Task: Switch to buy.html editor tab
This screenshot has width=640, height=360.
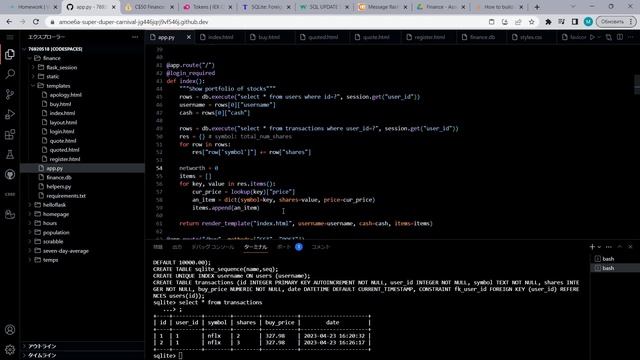Action: [269, 37]
